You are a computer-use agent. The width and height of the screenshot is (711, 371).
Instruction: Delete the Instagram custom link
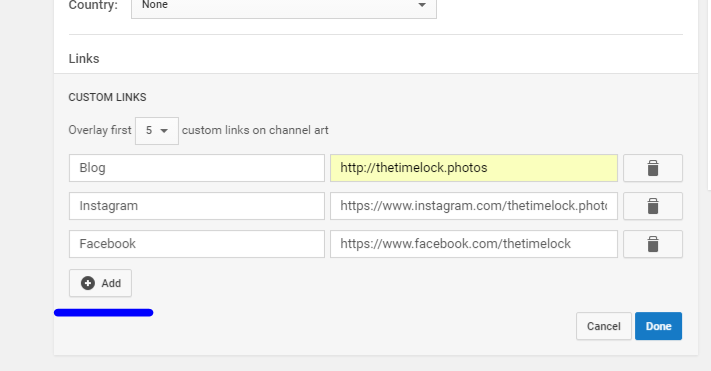(x=653, y=206)
